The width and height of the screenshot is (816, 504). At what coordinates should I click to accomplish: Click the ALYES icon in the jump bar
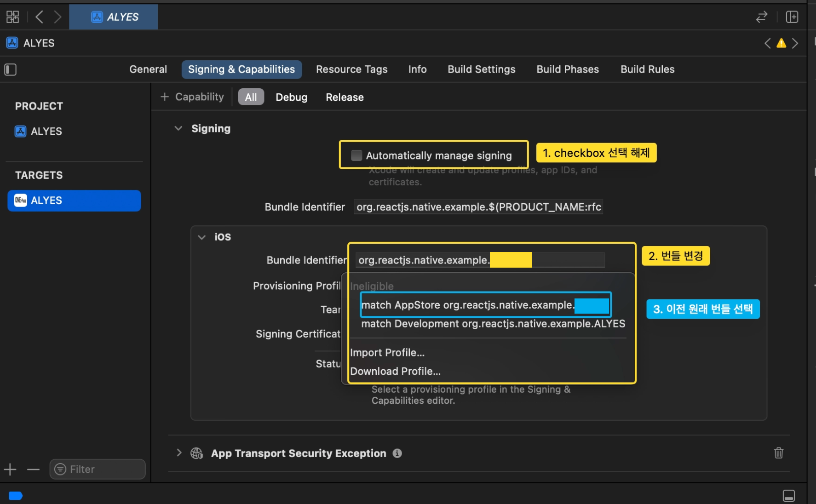12,43
